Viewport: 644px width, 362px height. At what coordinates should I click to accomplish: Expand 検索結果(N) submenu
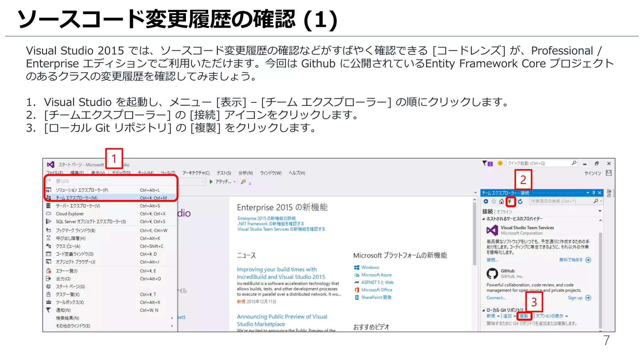click(172, 318)
